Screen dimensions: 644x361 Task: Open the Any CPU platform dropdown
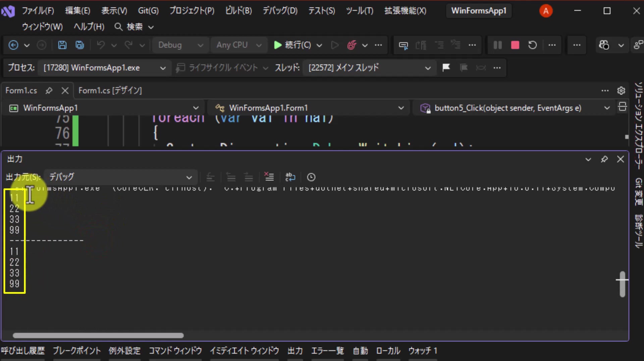tap(239, 45)
